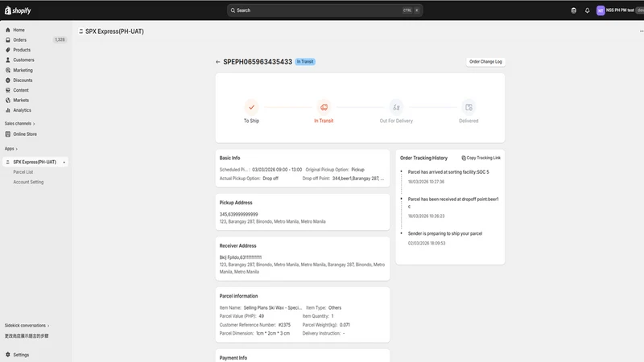Viewport: 644px width, 362px height.
Task: Select SPX Express(PH-UAT) app in sidebar
Action: click(x=35, y=162)
